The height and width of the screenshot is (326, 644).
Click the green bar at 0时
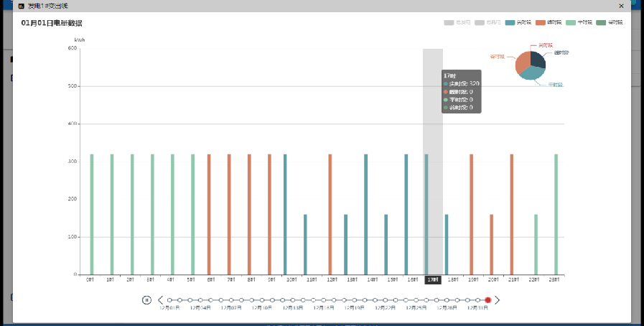[x=92, y=214]
